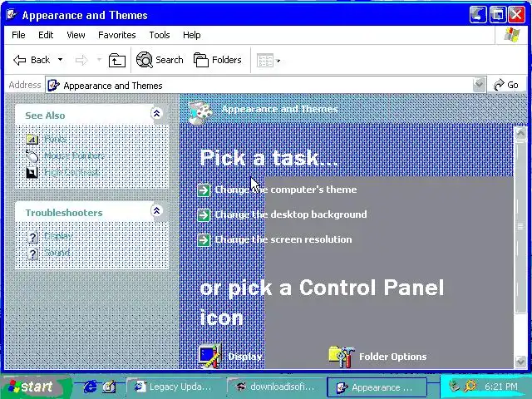Open the Display troubleshooter link
This screenshot has width=532, height=399.
(58, 236)
